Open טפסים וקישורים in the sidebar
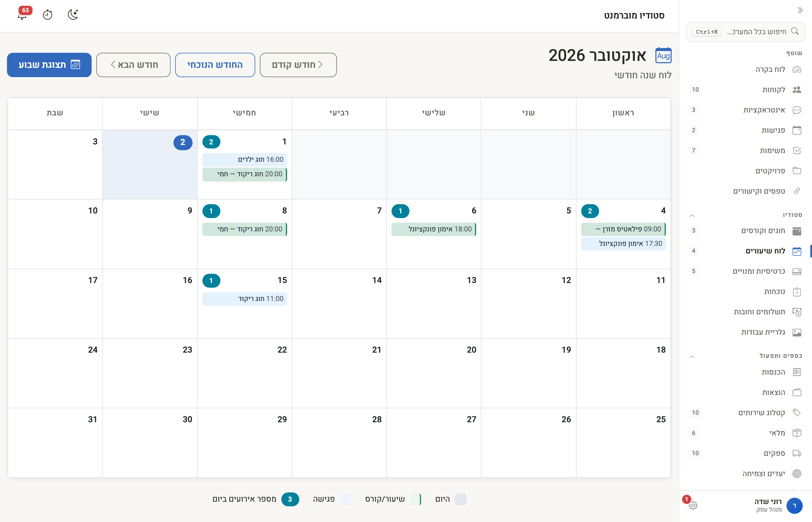The image size is (812, 522). (x=745, y=191)
